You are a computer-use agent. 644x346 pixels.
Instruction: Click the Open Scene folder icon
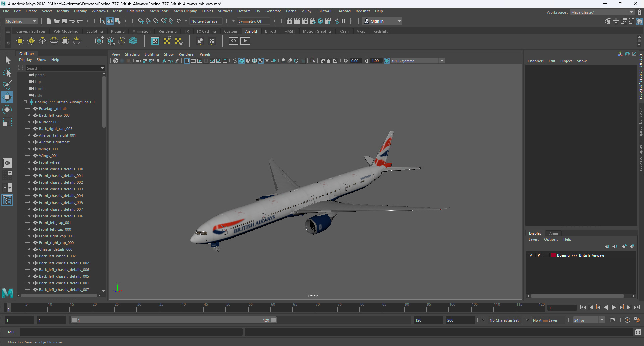(57, 21)
